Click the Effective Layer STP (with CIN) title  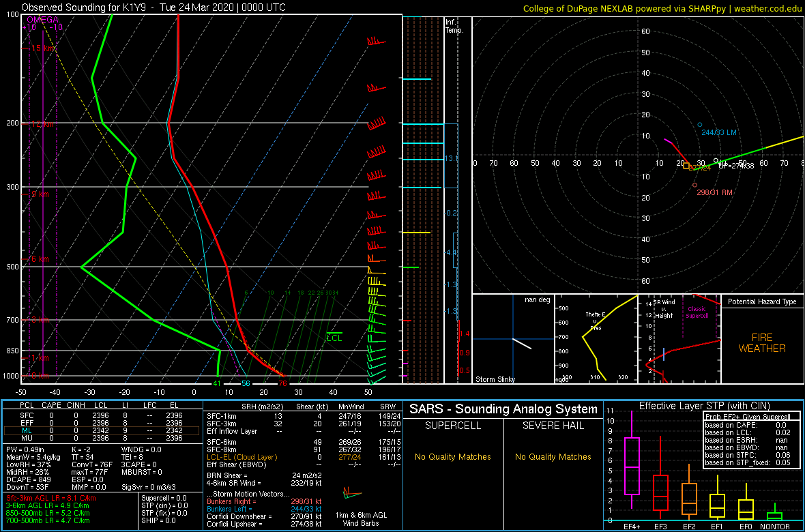click(703, 407)
